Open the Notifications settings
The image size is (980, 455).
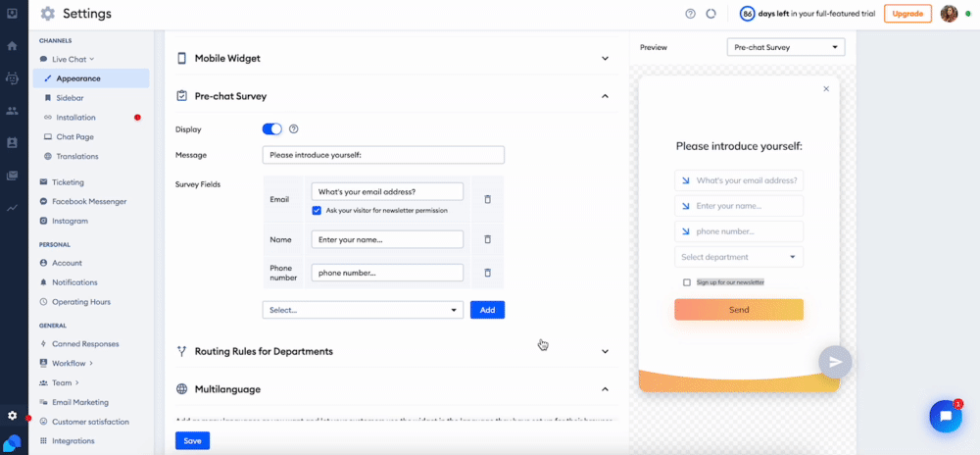74,282
